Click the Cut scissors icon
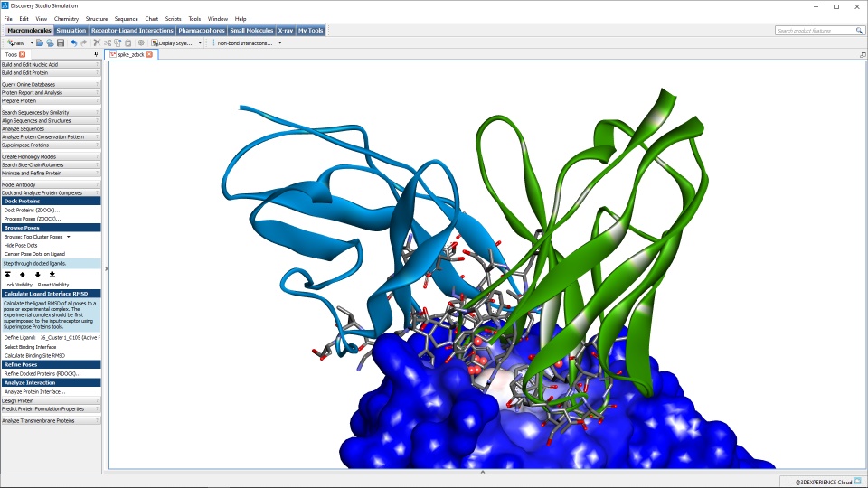 [x=108, y=42]
